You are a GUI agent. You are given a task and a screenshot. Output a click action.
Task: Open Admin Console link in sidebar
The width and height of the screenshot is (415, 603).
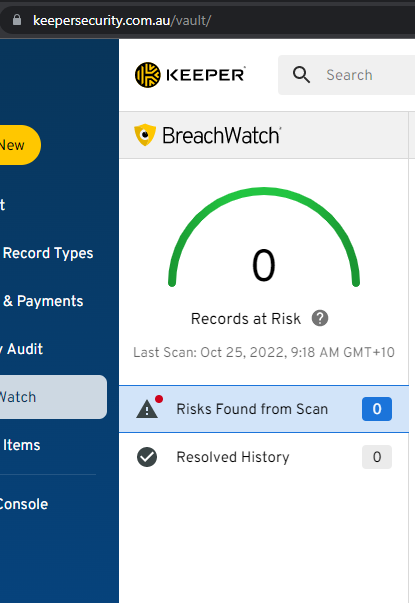click(24, 504)
